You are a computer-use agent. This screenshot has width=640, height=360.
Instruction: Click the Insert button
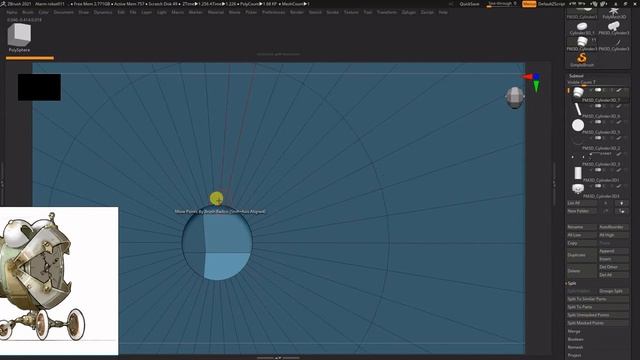pos(613,259)
